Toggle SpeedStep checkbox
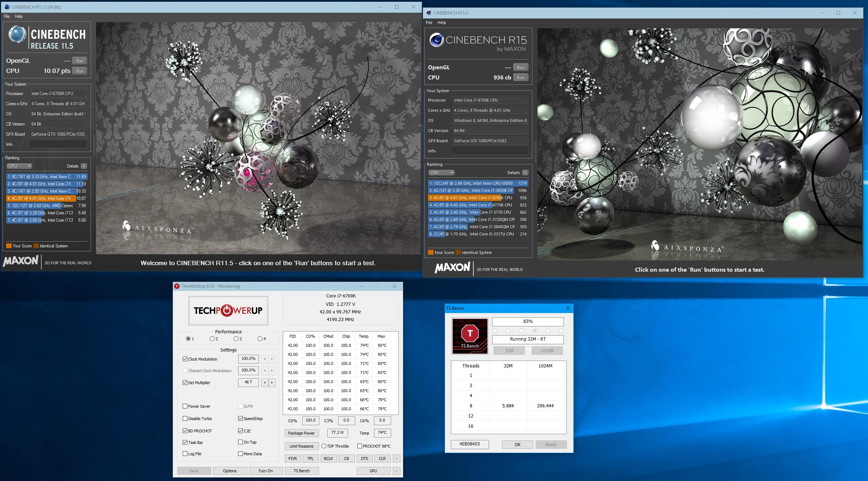The image size is (868, 481). coord(240,419)
